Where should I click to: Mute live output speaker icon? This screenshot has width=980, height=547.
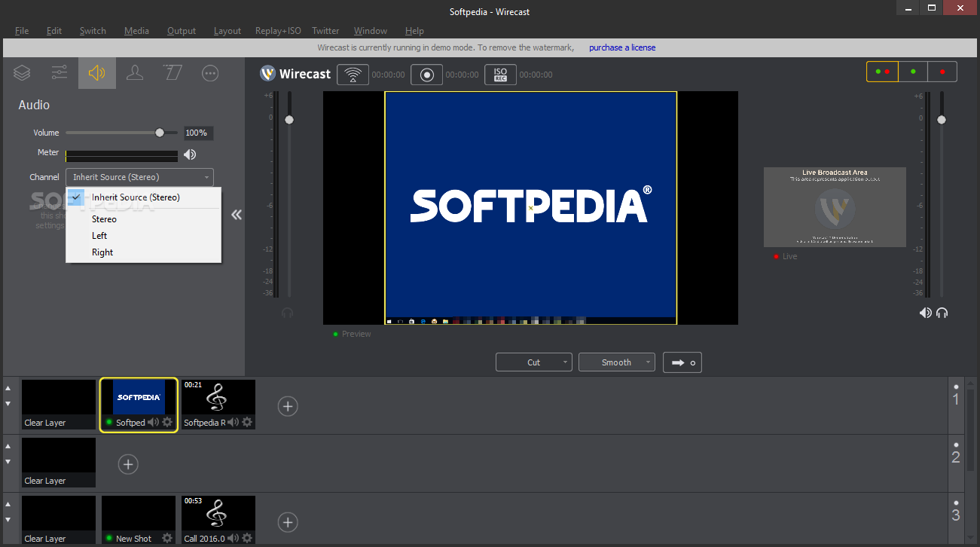(925, 313)
